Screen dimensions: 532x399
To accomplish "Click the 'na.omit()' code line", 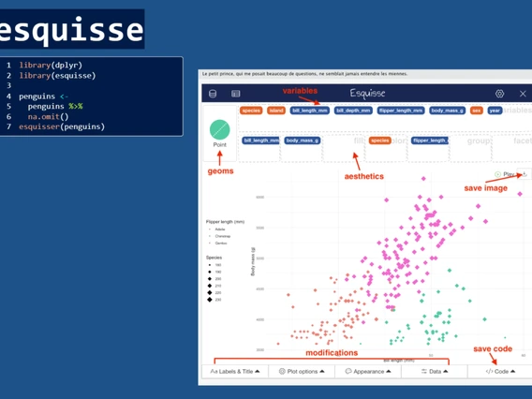I will (48, 117).
